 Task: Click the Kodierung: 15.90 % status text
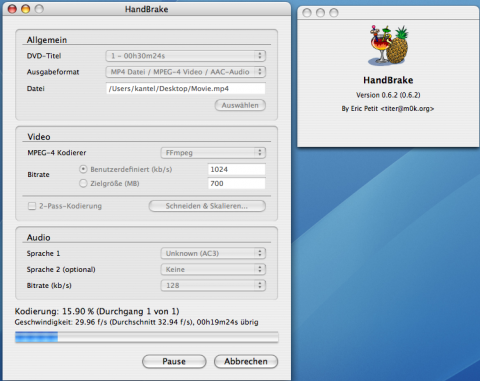pos(97,311)
